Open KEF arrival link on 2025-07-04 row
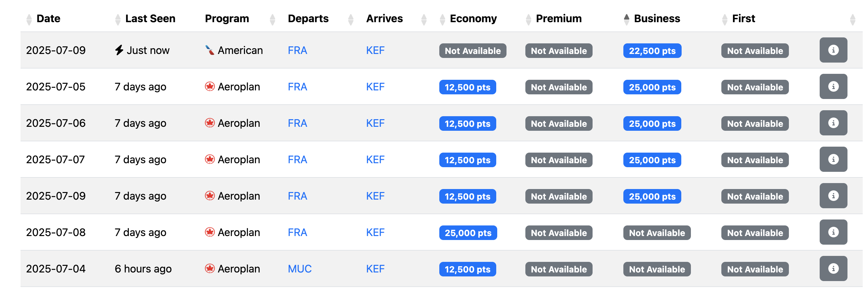 point(375,269)
